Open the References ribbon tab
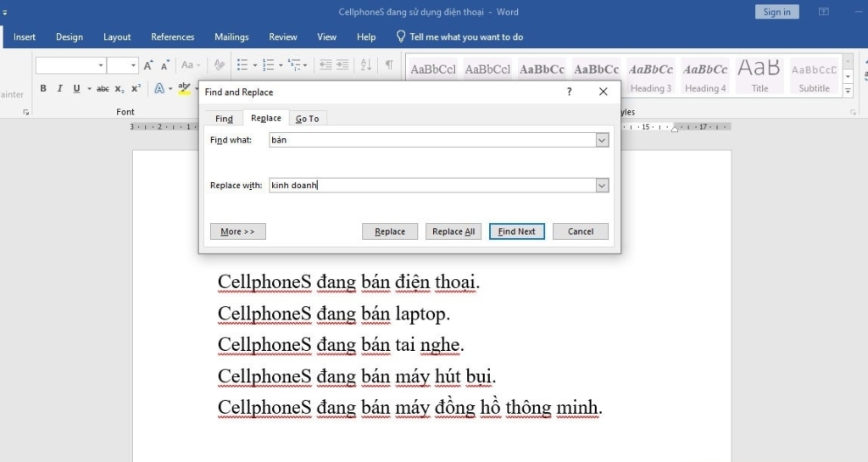Screen dimensions: 868x462 (173, 37)
